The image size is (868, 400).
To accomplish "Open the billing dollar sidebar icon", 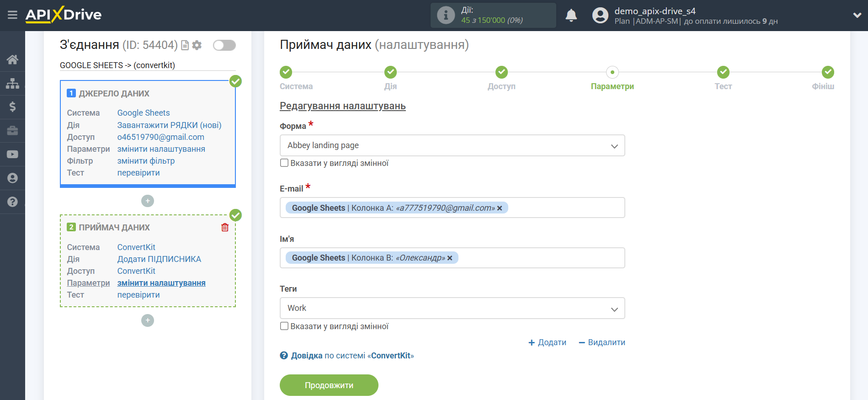I will [x=12, y=107].
